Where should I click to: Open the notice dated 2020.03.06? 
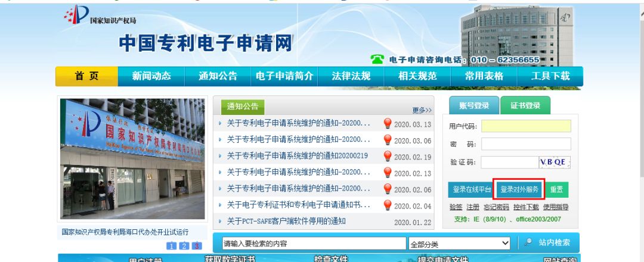click(x=299, y=140)
